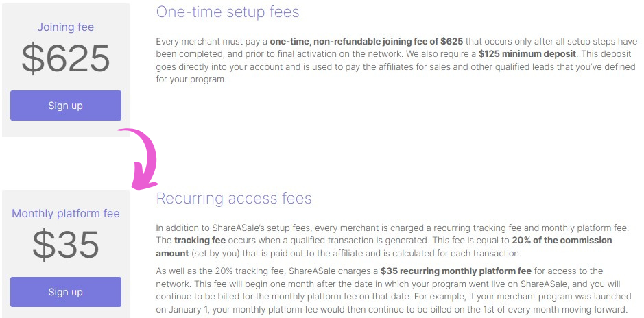Click the Monthly platform fee card title
This screenshot has height=318, width=644.
(x=66, y=214)
